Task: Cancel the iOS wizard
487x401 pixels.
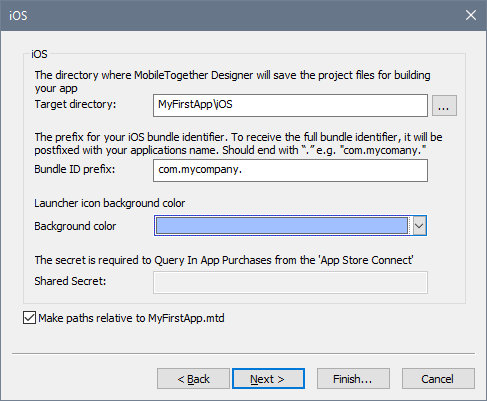Action: (x=438, y=379)
